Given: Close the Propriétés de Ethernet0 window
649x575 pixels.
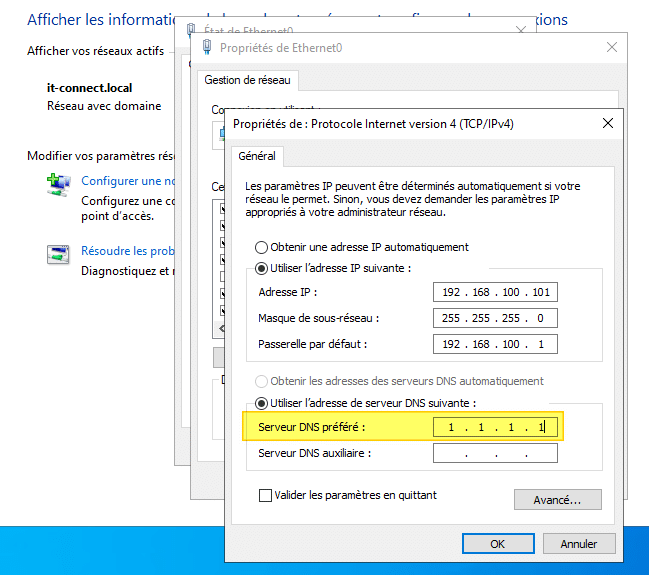Looking at the screenshot, I should pos(612,47).
